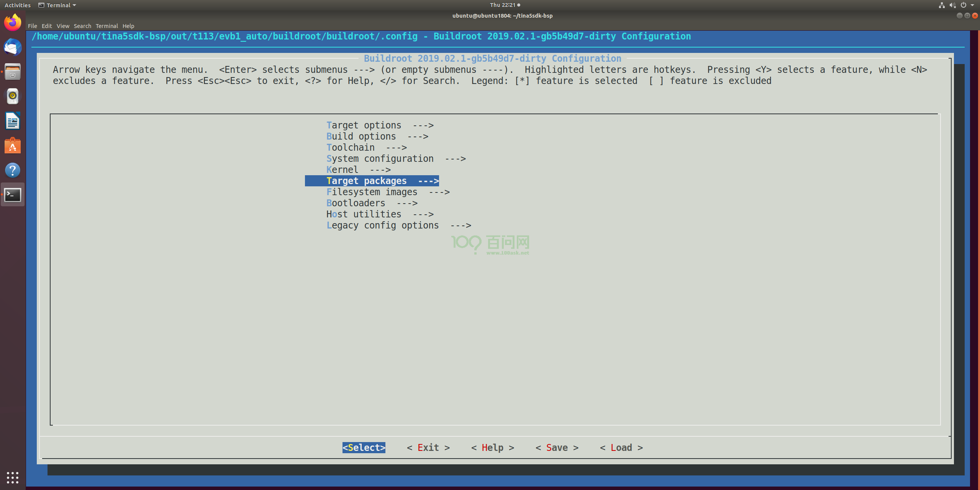Open Rhythmbox music player icon
Image resolution: width=980 pixels, height=490 pixels.
tap(13, 97)
